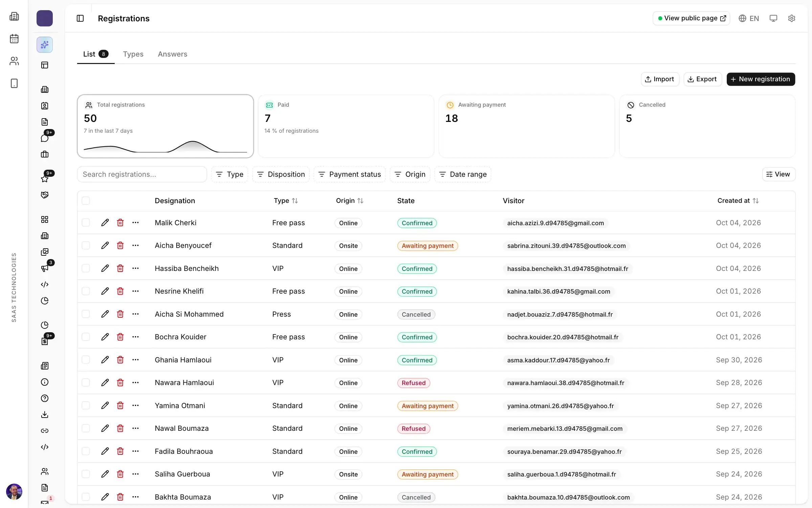812x508 pixels.
Task: Select the Aicha Si Mohammed row checkbox
Action: [86, 314]
